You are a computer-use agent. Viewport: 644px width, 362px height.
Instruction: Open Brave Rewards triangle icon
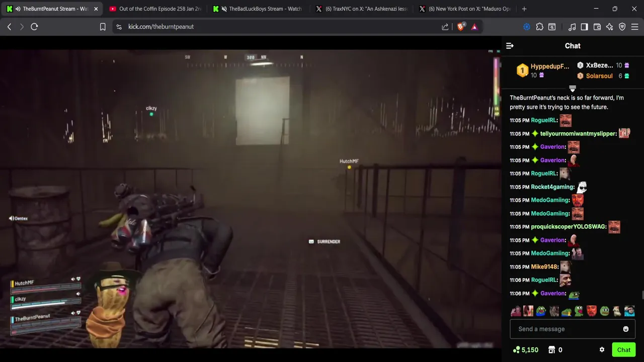pyautogui.click(x=474, y=27)
